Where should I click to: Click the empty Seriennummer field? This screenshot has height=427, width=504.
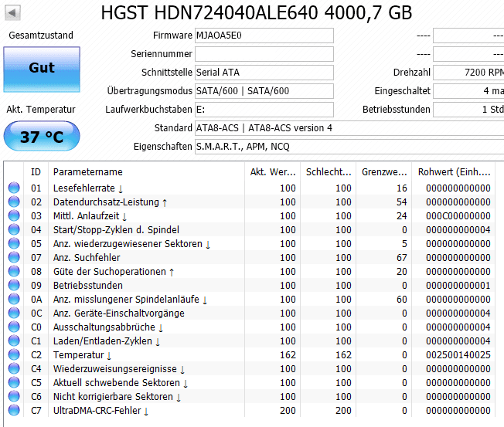pos(264,54)
